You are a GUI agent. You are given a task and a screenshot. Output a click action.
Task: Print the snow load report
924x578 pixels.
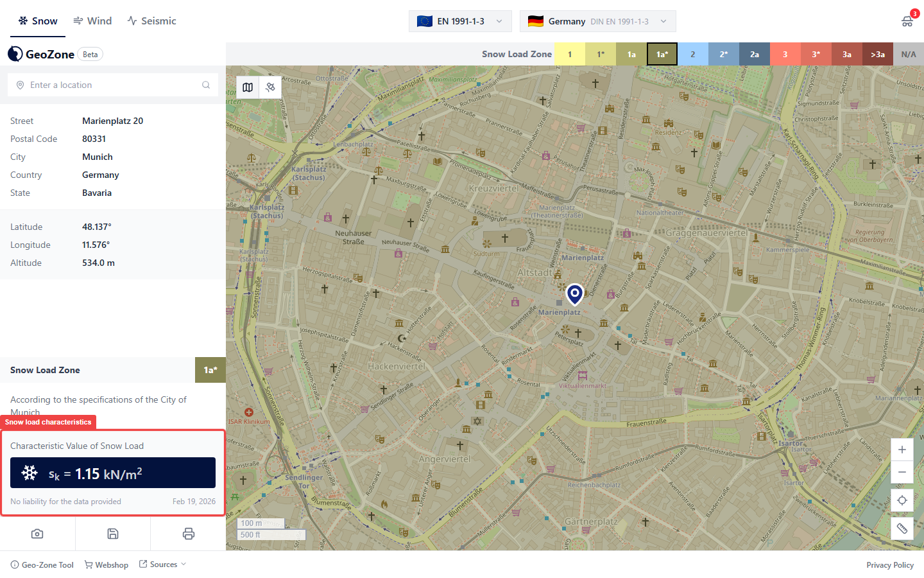tap(188, 534)
